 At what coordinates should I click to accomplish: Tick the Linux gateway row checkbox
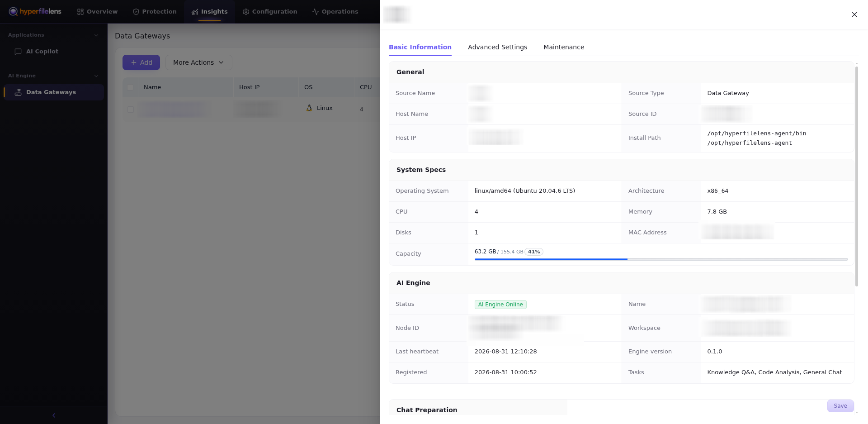[130, 110]
